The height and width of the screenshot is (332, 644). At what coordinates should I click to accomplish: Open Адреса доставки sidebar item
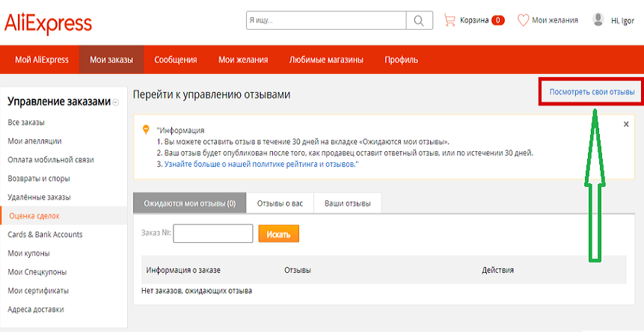pos(36,309)
